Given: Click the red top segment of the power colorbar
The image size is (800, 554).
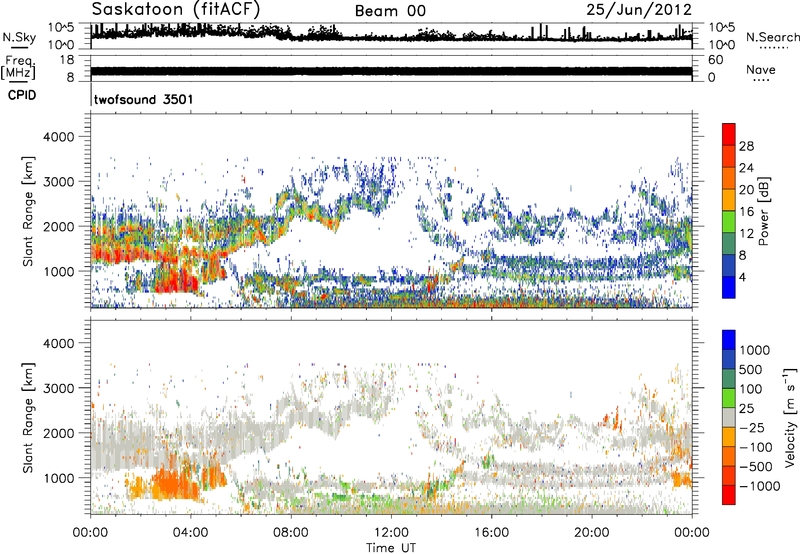Looking at the screenshot, I should click(729, 134).
